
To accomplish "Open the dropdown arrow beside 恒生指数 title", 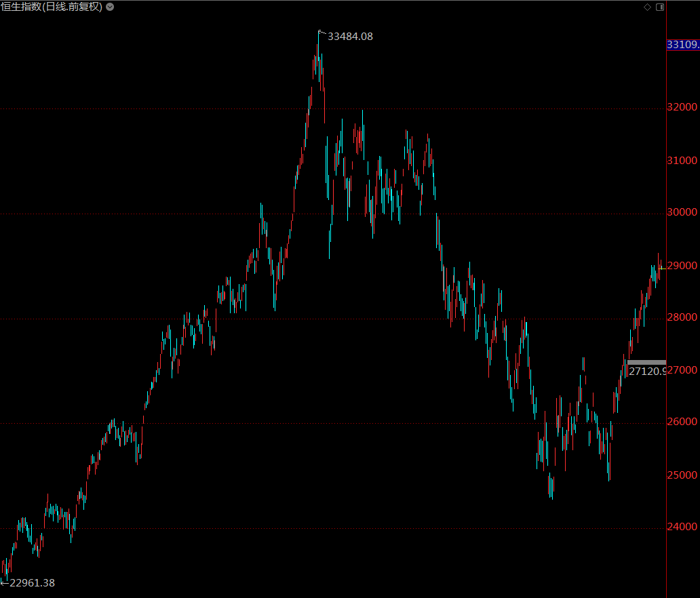I will [x=111, y=7].
